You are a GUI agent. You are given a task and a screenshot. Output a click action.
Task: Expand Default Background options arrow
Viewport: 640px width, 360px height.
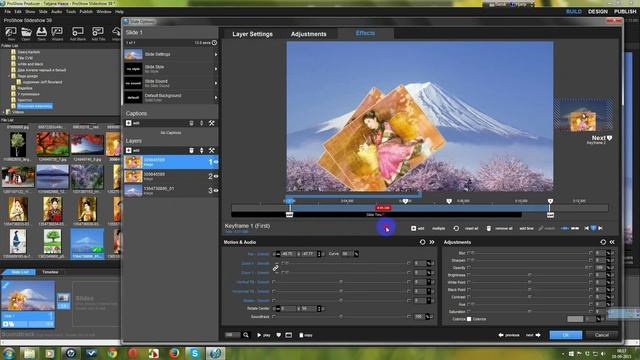click(x=216, y=98)
